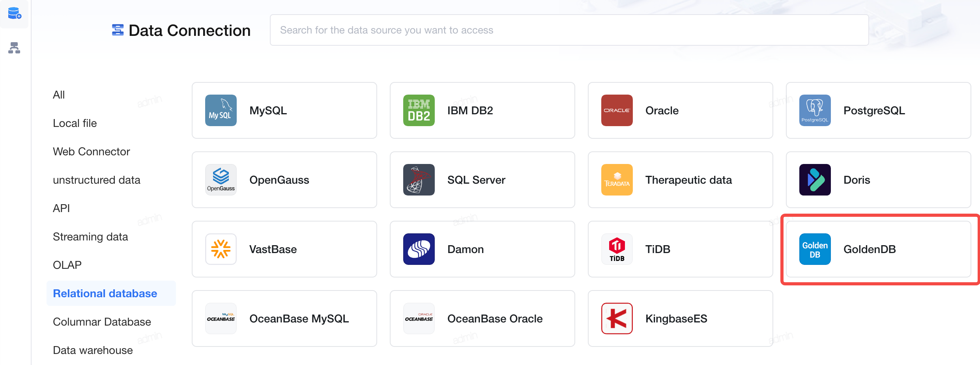Choose the Data warehouse category
Image resolution: width=980 pixels, height=365 pixels.
tap(93, 350)
